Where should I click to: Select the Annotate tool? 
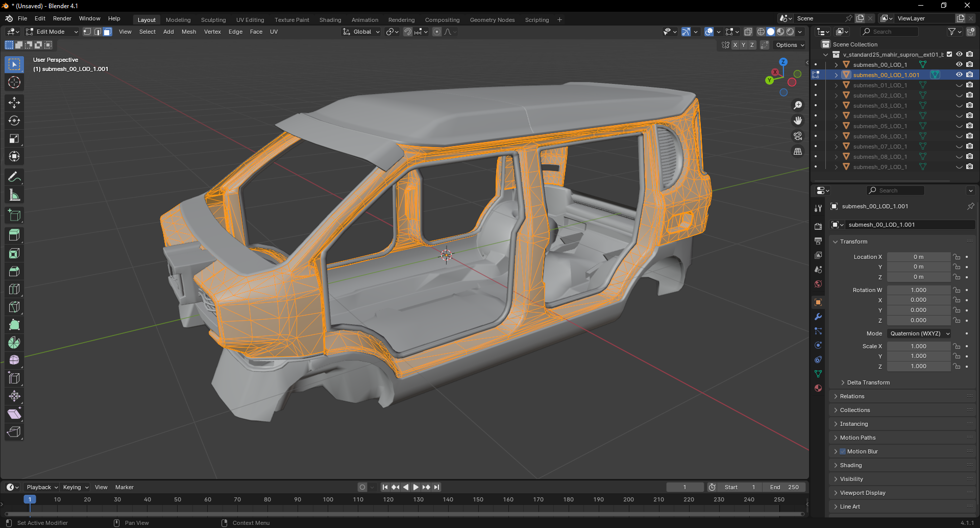[14, 177]
